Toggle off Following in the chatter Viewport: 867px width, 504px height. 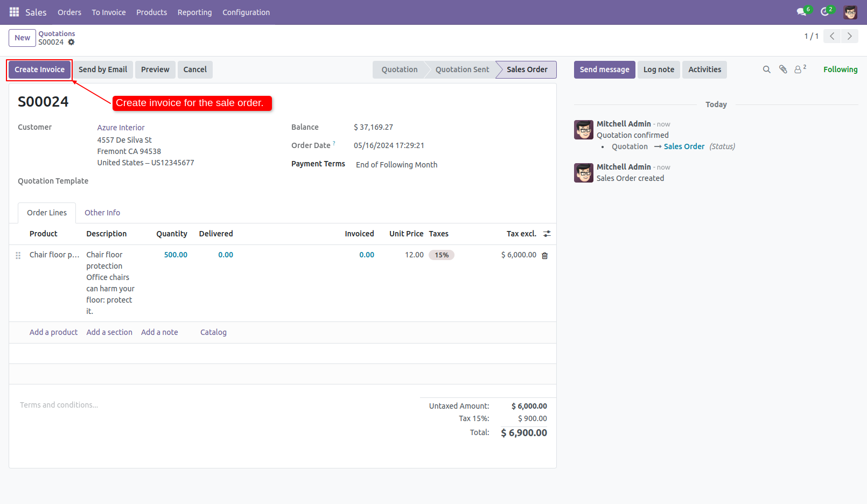[x=840, y=69]
